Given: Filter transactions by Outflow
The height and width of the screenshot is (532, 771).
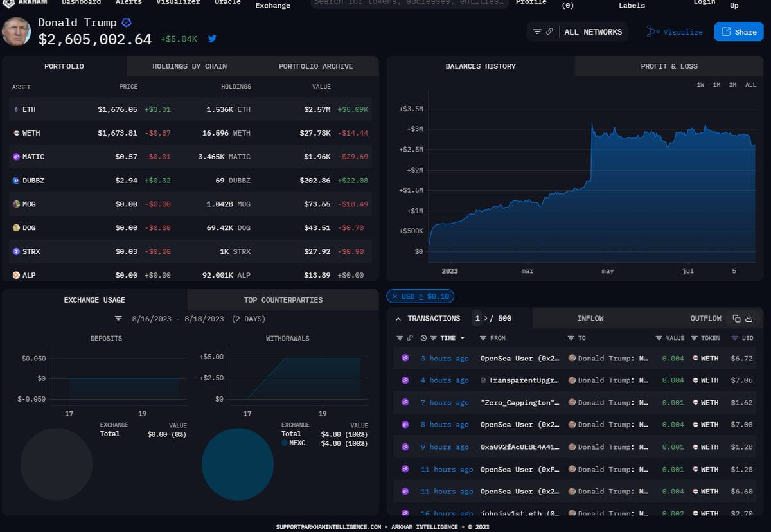Looking at the screenshot, I should coord(705,318).
